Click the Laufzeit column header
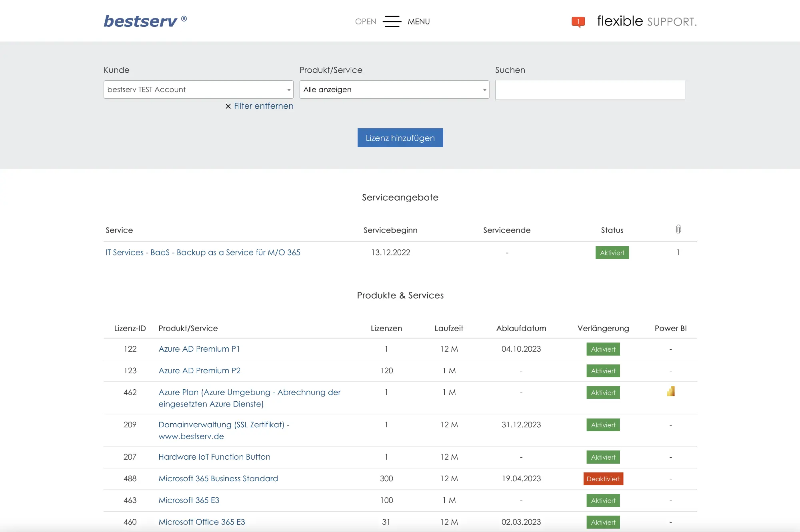 click(449, 328)
